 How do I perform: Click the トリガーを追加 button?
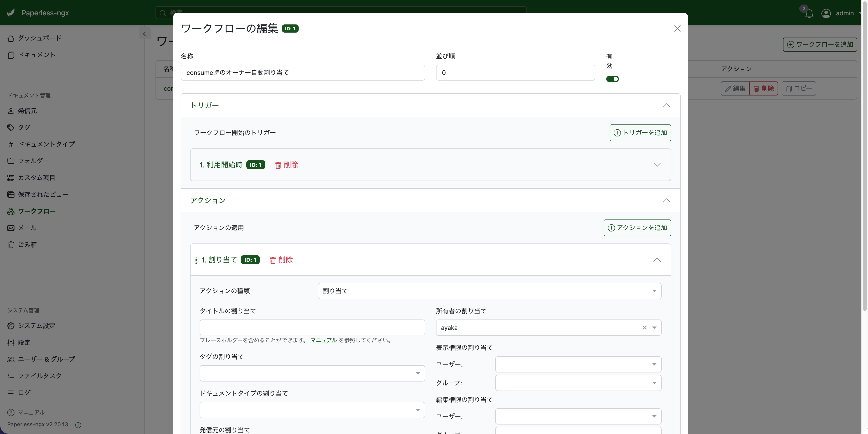click(640, 133)
